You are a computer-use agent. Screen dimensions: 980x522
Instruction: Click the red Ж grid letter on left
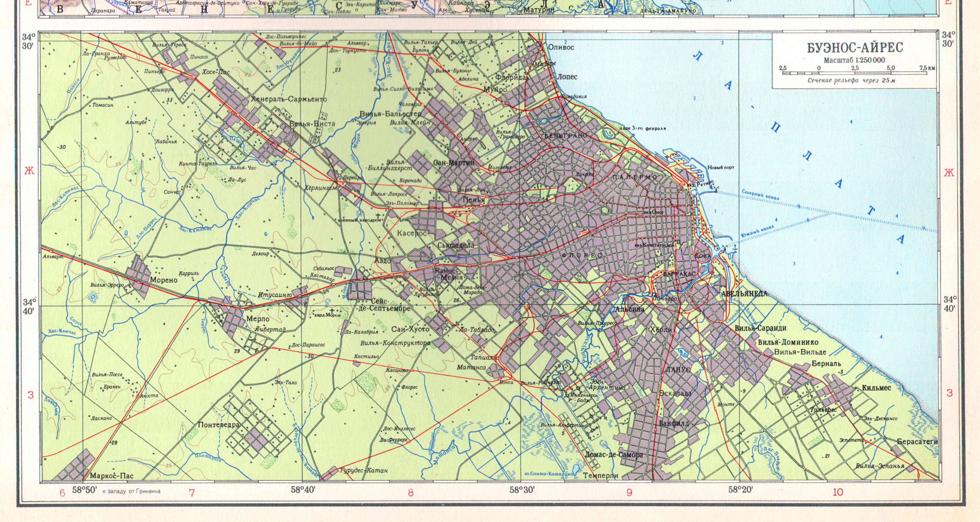[x=29, y=171]
